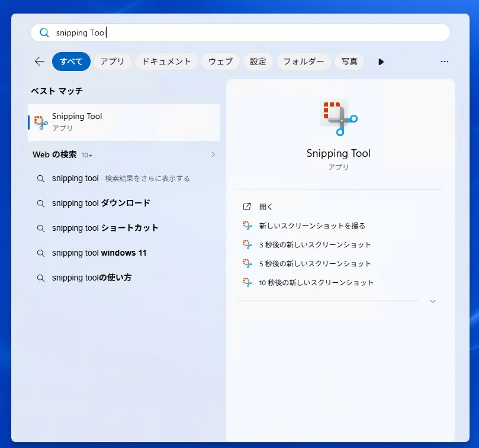Switch to the 設定 filter tab

point(258,62)
